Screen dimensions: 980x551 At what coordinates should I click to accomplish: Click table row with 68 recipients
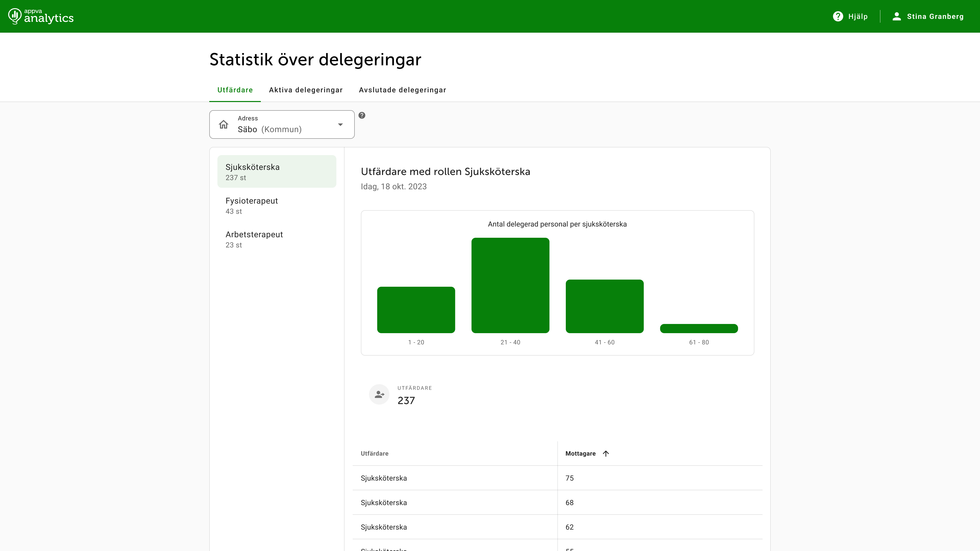pyautogui.click(x=557, y=503)
